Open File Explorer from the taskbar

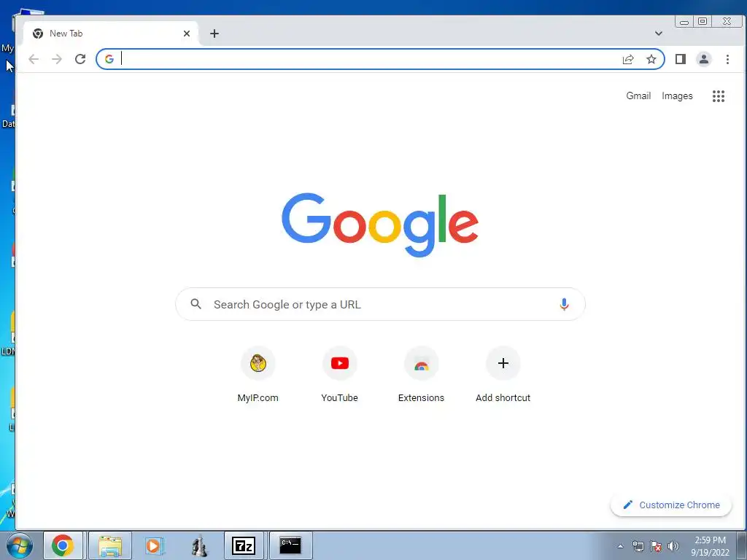[x=110, y=545]
